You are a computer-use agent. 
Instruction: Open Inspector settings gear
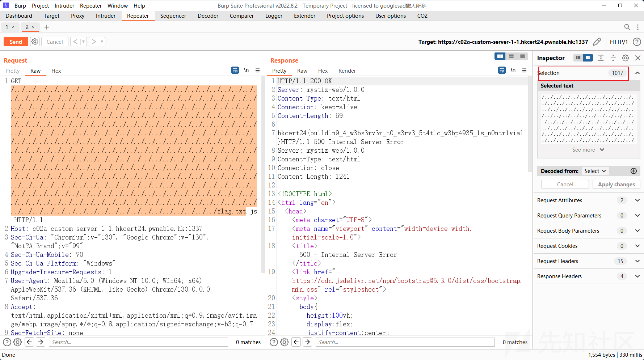626,58
